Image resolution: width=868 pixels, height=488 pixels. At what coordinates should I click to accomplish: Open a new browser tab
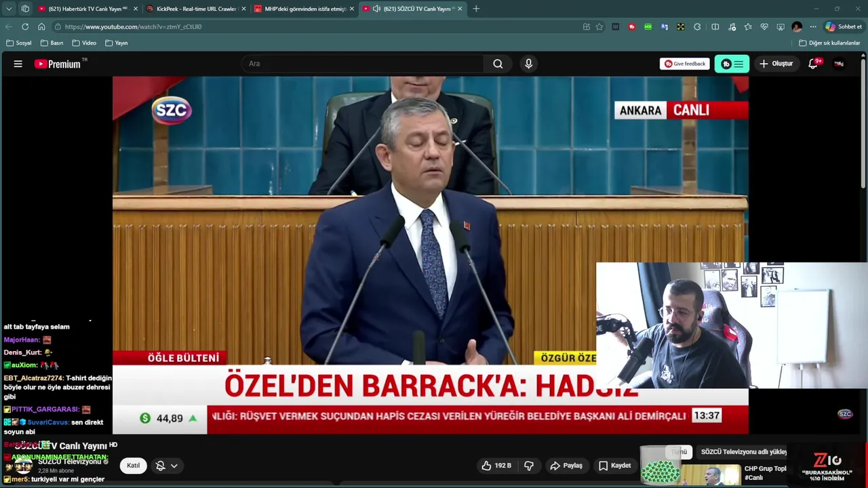pyautogui.click(x=476, y=9)
